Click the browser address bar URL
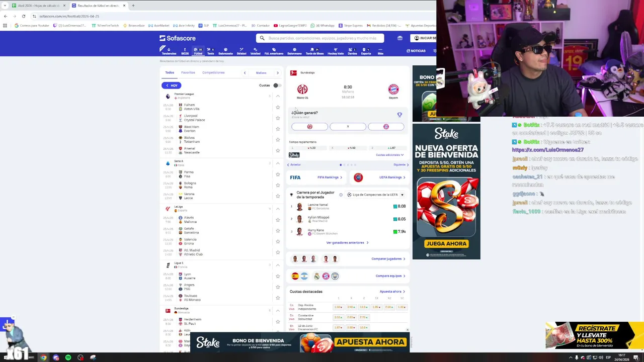The width and height of the screenshot is (644, 362). pyautogui.click(x=70, y=16)
